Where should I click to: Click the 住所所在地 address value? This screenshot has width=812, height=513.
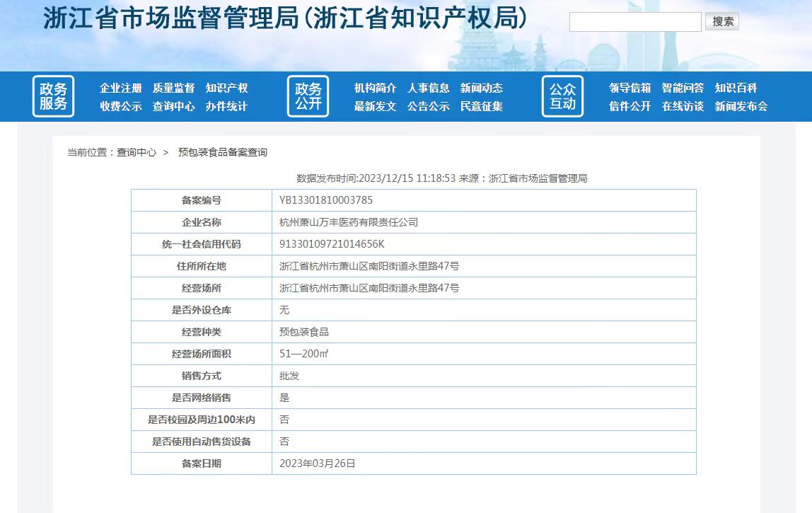(369, 266)
